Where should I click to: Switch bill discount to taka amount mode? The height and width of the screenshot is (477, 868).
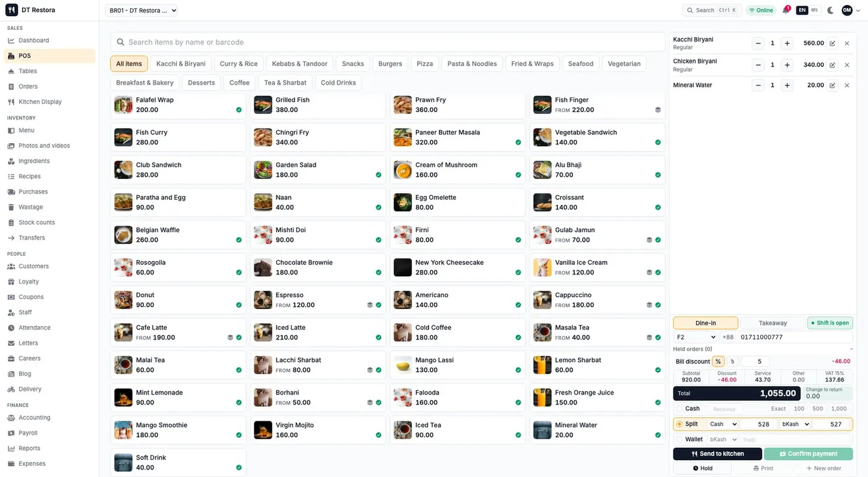pyautogui.click(x=732, y=362)
